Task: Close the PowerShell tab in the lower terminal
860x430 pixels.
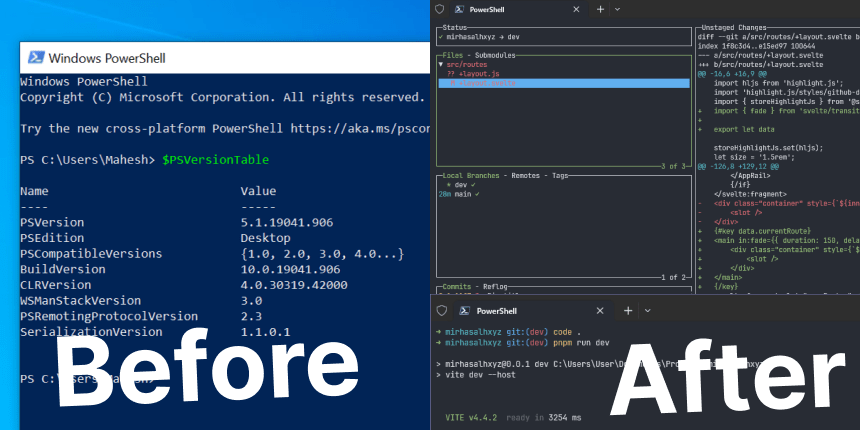Action: click(x=600, y=310)
